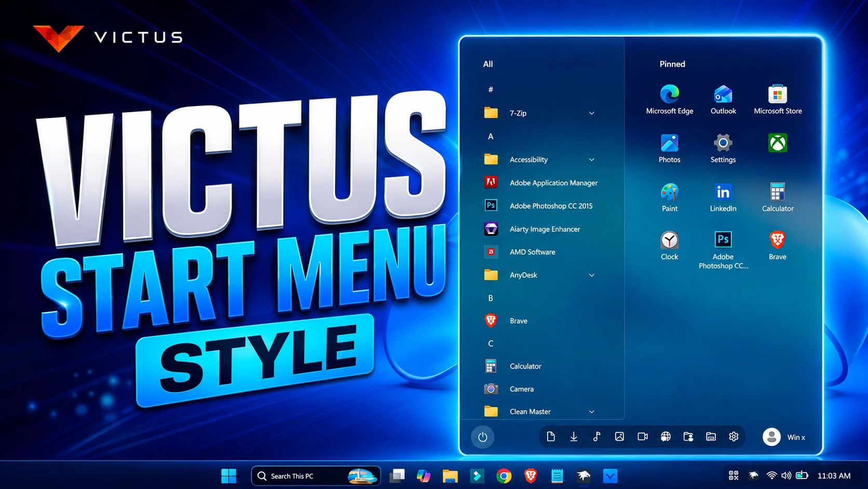Screen dimensions: 868x489
Task: Expand the Accessibility folder chevron
Action: pos(591,160)
